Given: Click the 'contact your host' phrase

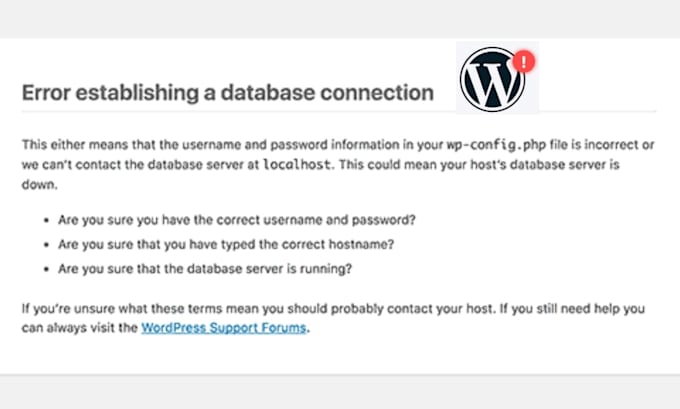Looking at the screenshot, I should (440, 309).
